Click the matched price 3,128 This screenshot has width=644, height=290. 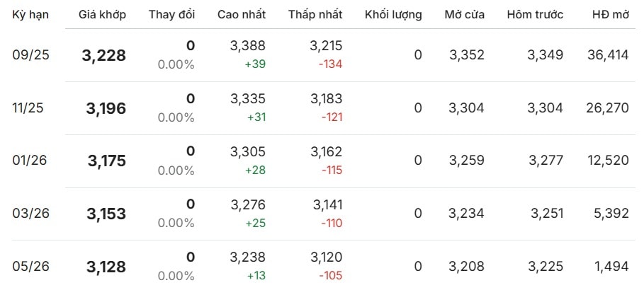(106, 267)
